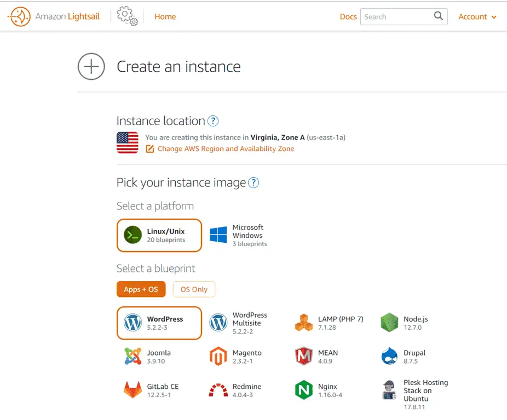Expand the Account dropdown menu

(477, 17)
